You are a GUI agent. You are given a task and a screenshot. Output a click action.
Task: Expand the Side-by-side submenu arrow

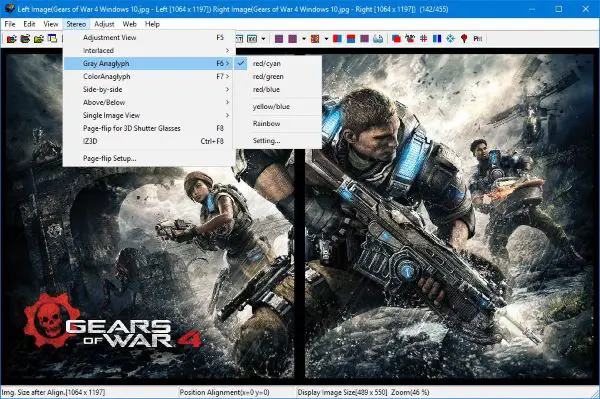pos(227,90)
